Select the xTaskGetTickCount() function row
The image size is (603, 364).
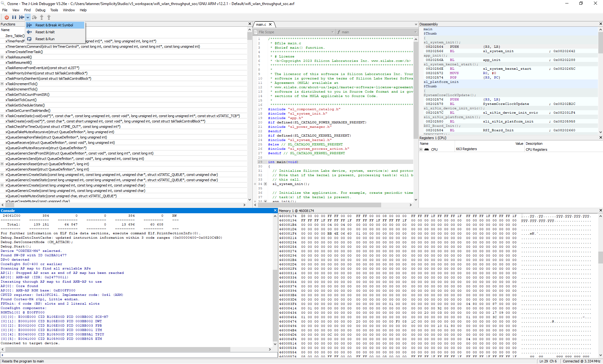coord(21,100)
